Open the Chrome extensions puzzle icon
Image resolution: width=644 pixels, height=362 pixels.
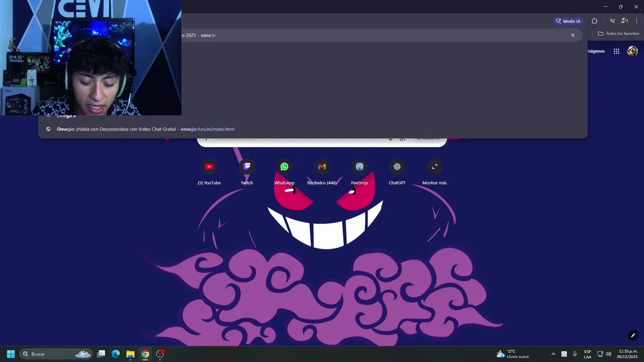pyautogui.click(x=594, y=21)
